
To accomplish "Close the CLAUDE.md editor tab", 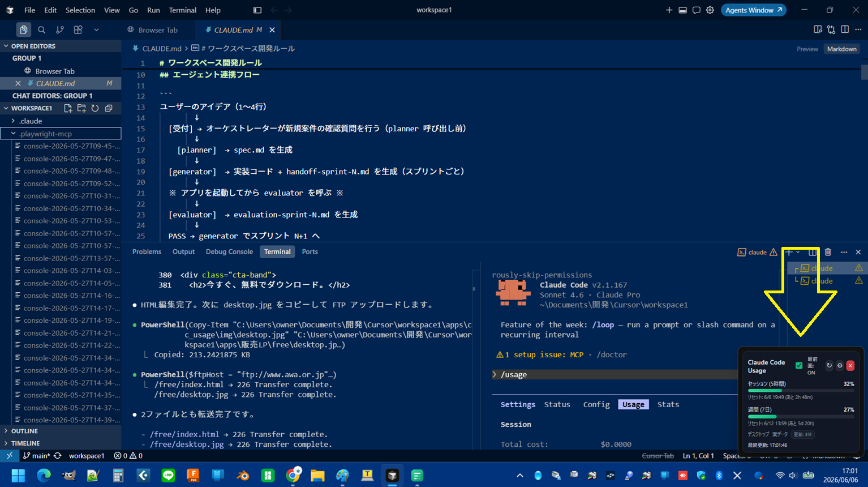I will pos(272,30).
